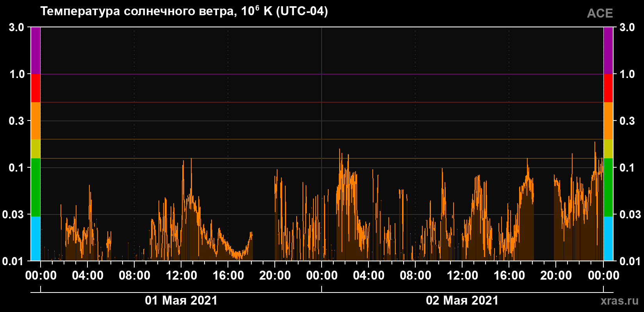Image resolution: width=644 pixels, height=312 pixels.
Task: Pick the purple segment of the right color scale
Action: [608, 51]
